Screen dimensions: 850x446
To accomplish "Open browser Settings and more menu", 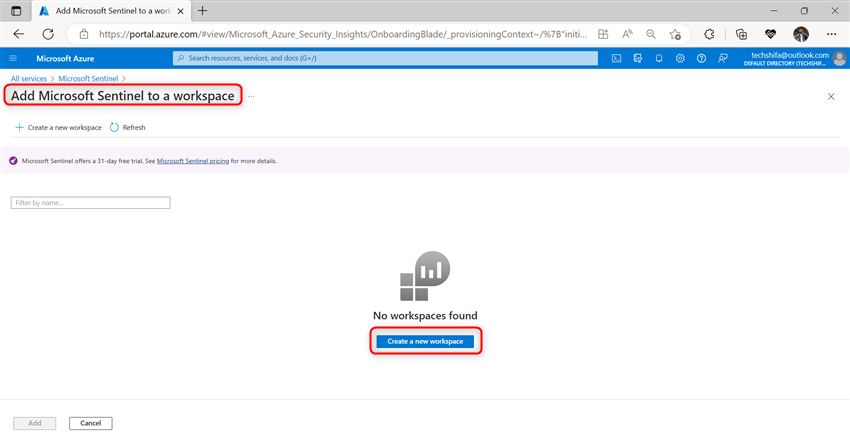I will 832,34.
